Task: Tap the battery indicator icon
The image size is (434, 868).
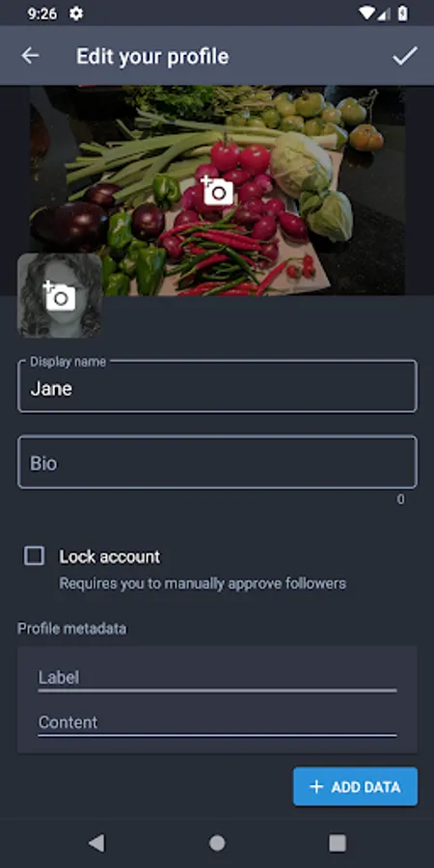Action: (403, 13)
